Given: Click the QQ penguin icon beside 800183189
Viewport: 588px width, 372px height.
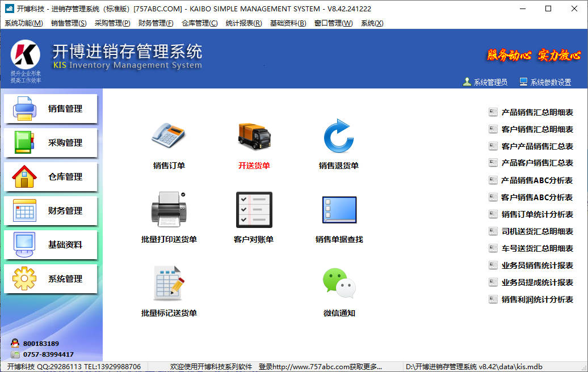Looking at the screenshot, I should pos(15,343).
